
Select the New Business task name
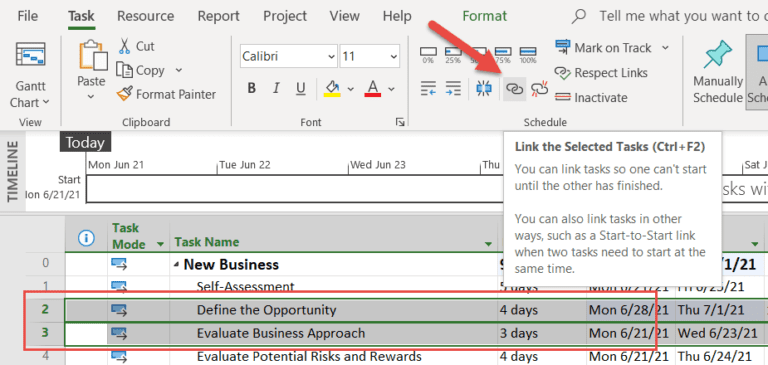[231, 265]
